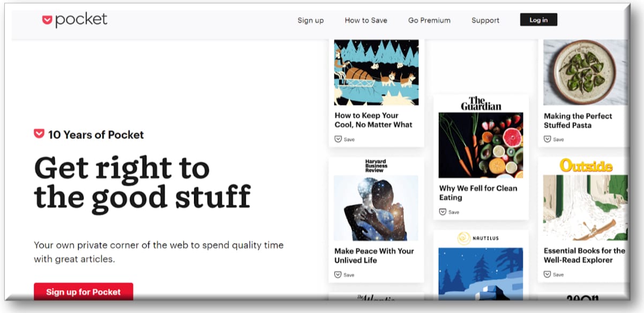Save the How to Keep Your Cool article
The height and width of the screenshot is (313, 644).
(345, 139)
